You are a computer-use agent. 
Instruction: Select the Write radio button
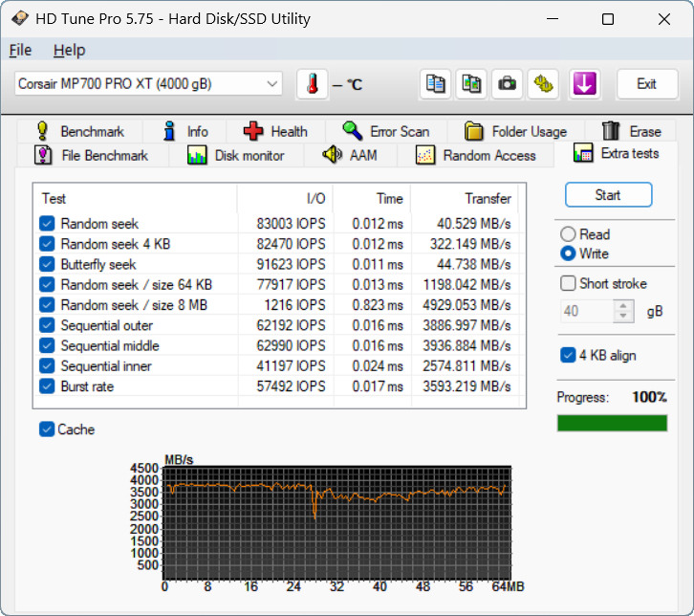click(x=568, y=253)
